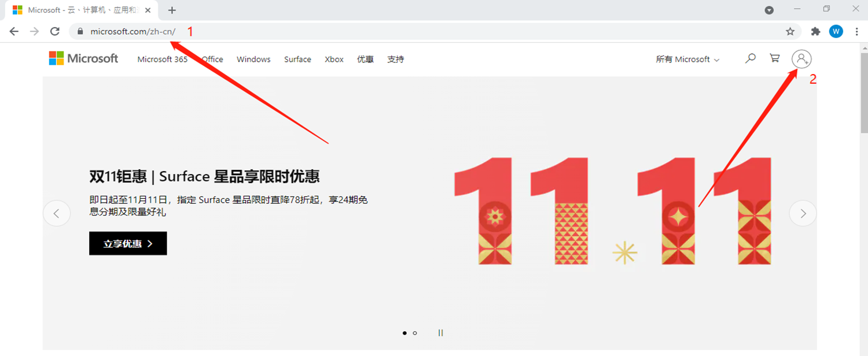Open the Surface navigation item
Image resolution: width=868 pixels, height=356 pixels.
(x=297, y=60)
